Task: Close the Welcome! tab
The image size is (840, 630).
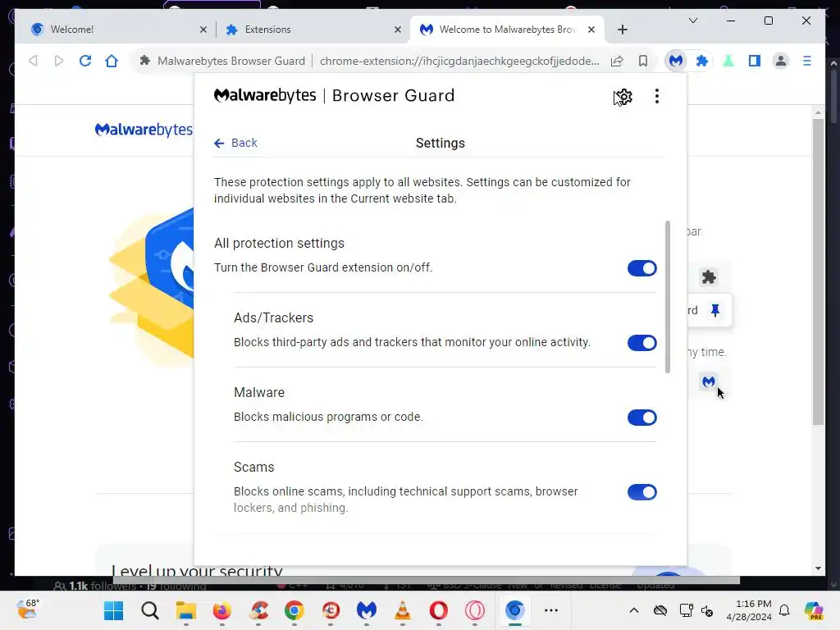Action: tap(203, 30)
